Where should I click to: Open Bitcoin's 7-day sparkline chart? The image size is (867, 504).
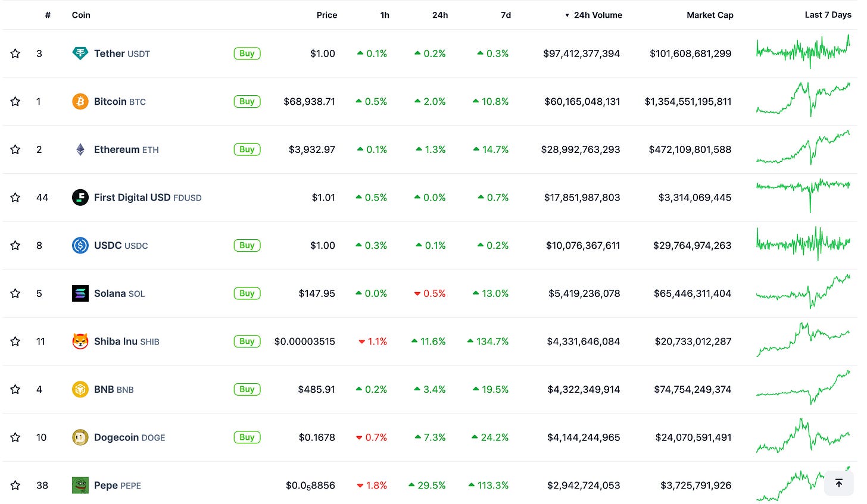tap(803, 99)
